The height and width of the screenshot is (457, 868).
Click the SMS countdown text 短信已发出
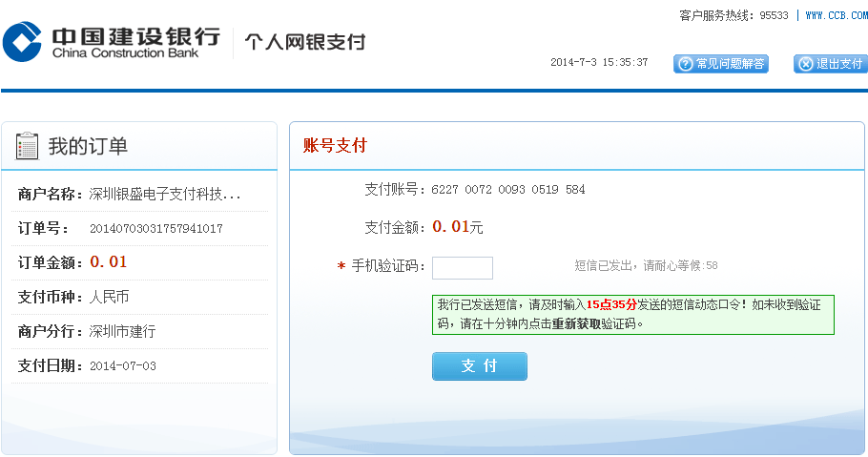646,265
